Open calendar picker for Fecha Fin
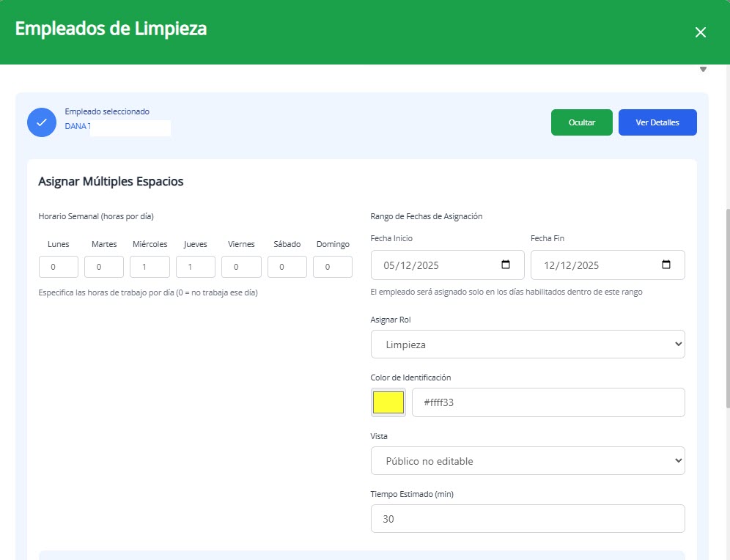Image resolution: width=730 pixels, height=560 pixels. (666, 265)
